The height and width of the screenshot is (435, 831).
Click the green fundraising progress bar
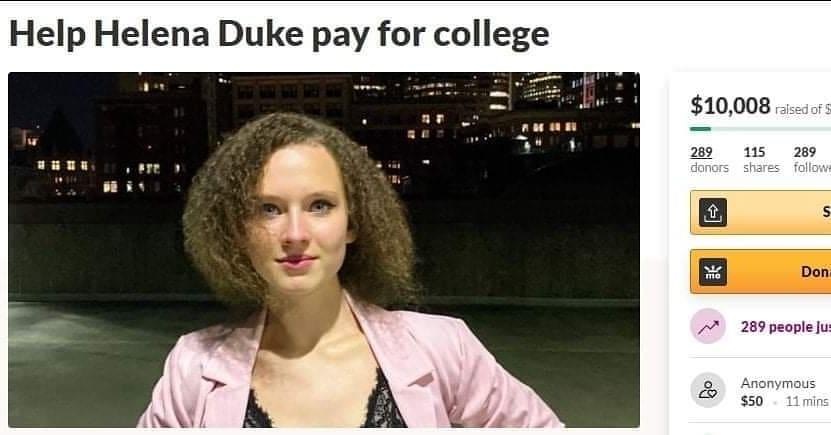(x=761, y=129)
